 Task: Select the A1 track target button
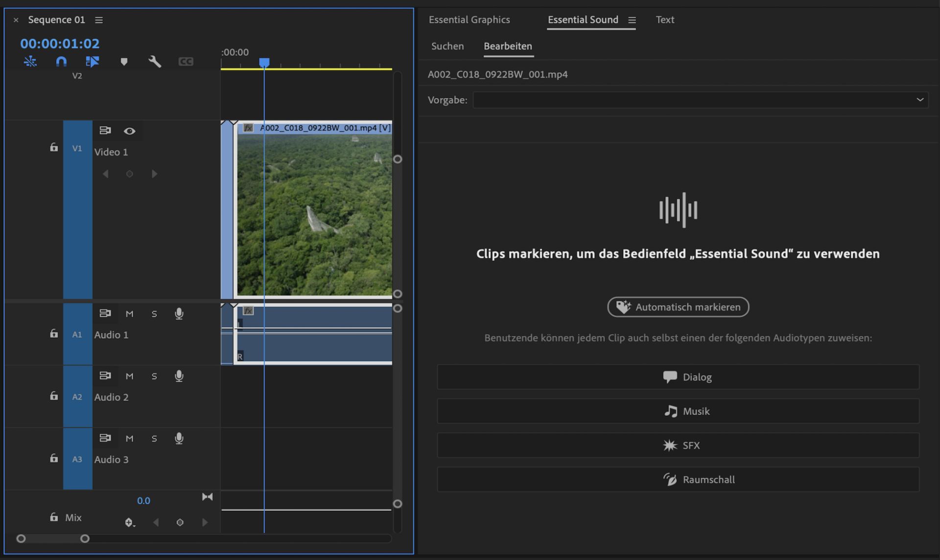tap(77, 334)
